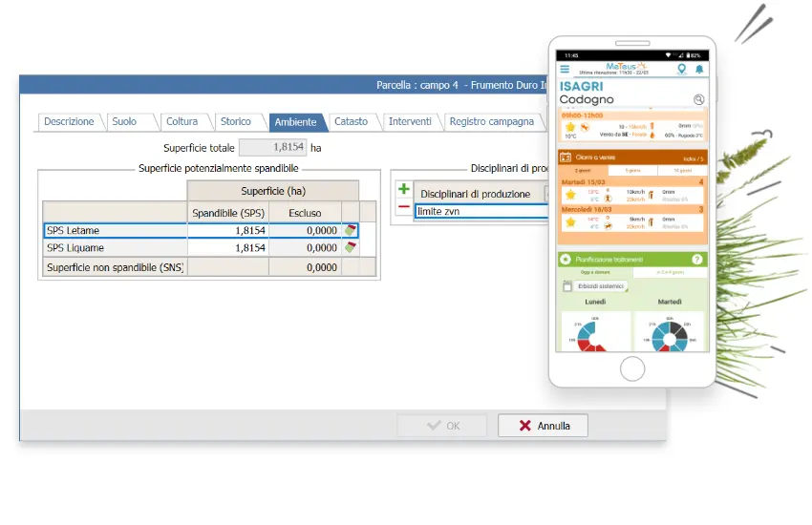Open the help icon on Pianificazione trattamenti
This screenshot has width=812, height=525.
pyautogui.click(x=696, y=259)
